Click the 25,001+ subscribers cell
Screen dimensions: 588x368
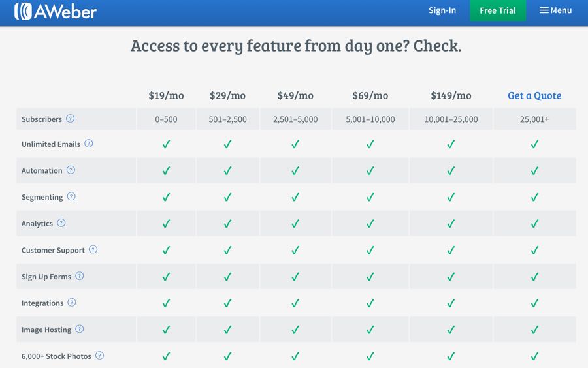[x=534, y=119]
